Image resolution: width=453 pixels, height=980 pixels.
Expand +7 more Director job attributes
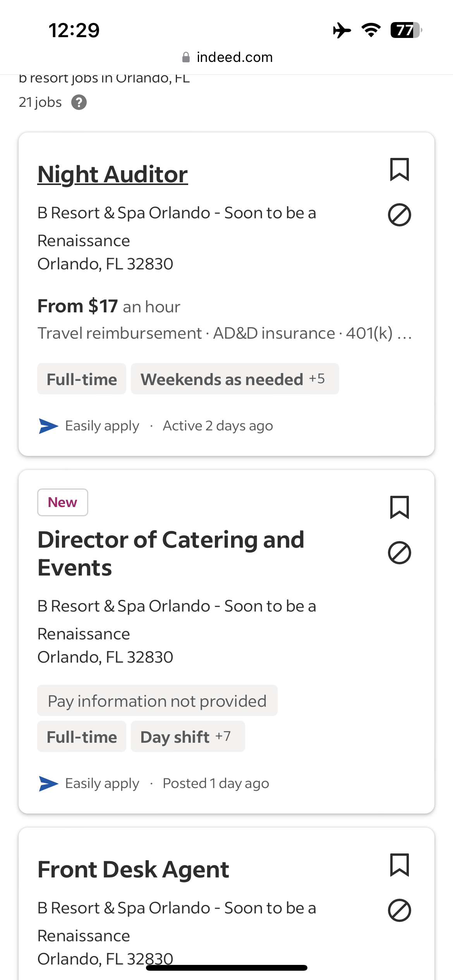tap(223, 736)
